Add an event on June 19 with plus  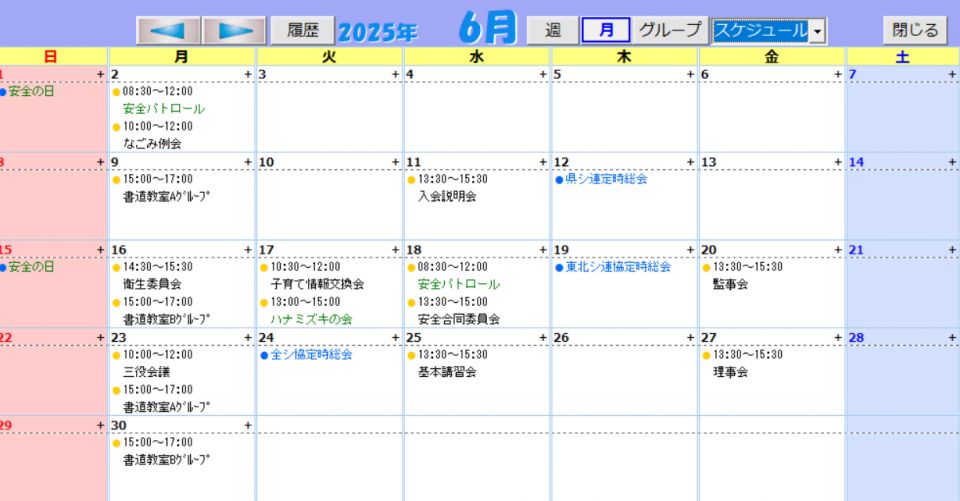691,250
